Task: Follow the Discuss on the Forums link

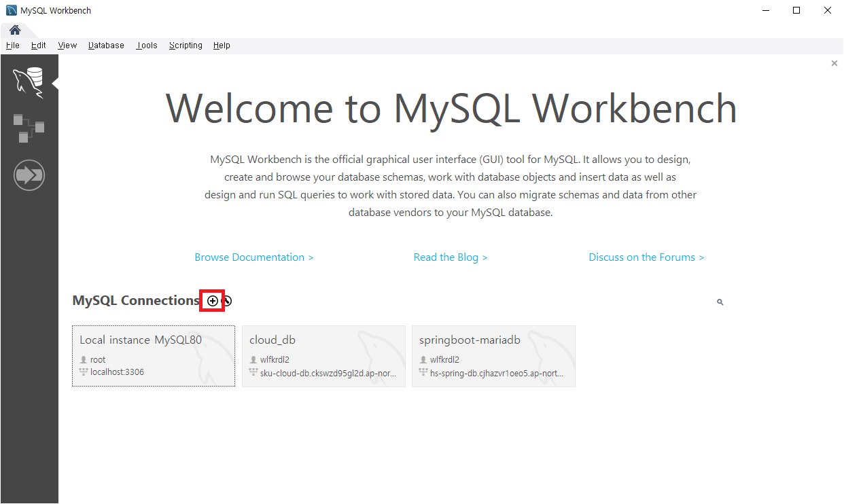Action: [646, 257]
